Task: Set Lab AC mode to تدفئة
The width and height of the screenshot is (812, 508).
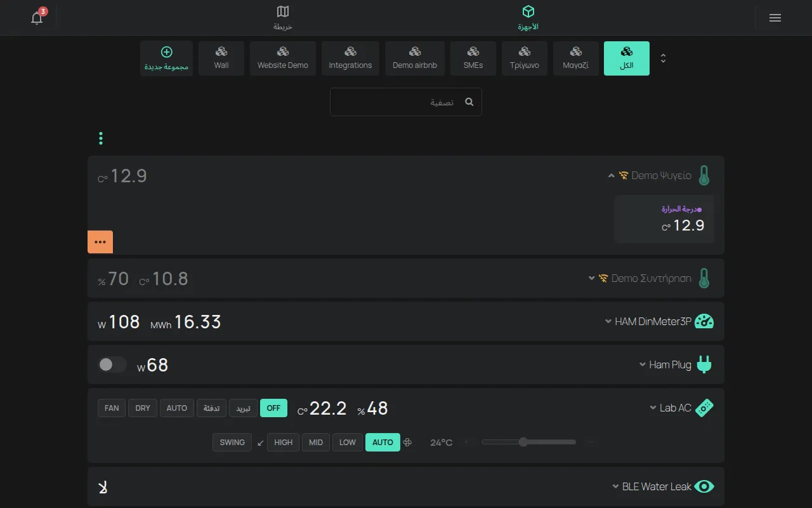Action: [x=211, y=408]
